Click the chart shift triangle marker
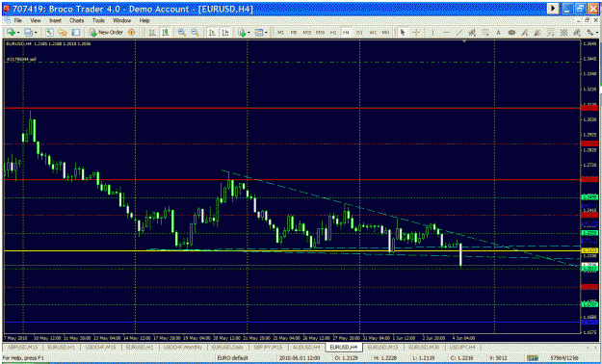602x364 pixels. coord(465,40)
